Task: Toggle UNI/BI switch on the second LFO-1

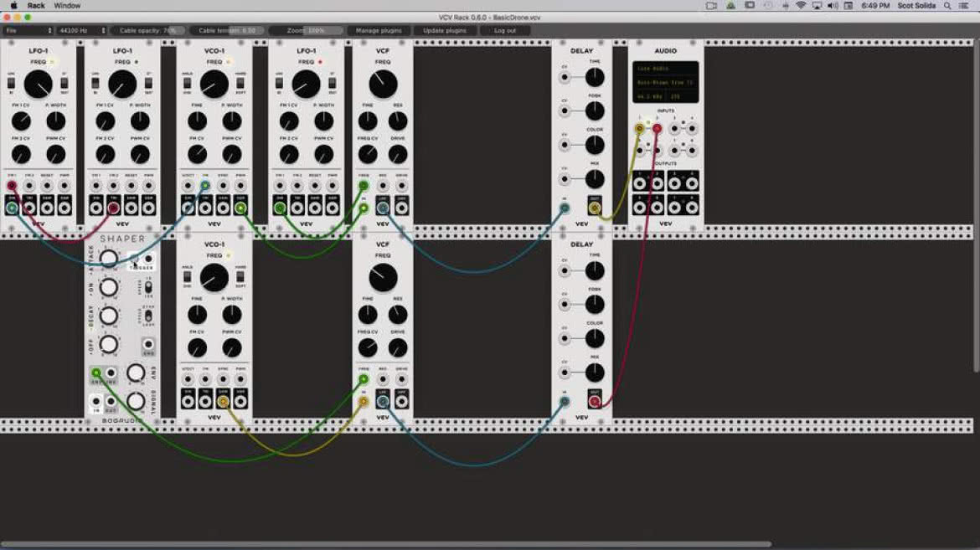Action: point(95,83)
